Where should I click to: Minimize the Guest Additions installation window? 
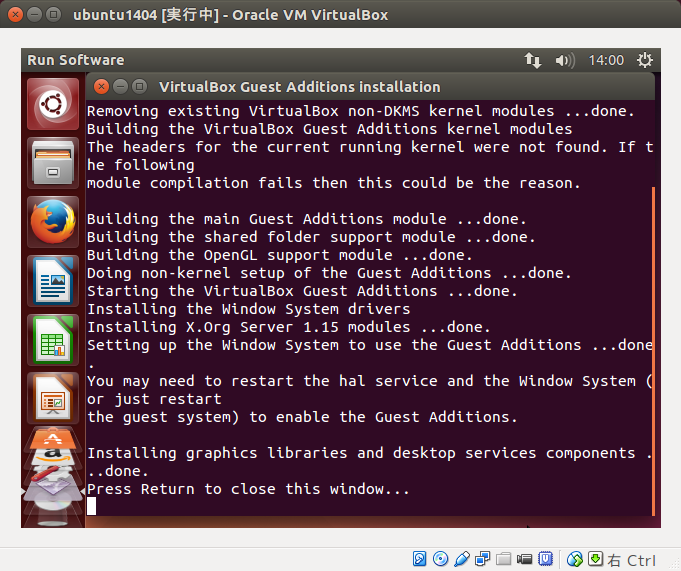120,87
